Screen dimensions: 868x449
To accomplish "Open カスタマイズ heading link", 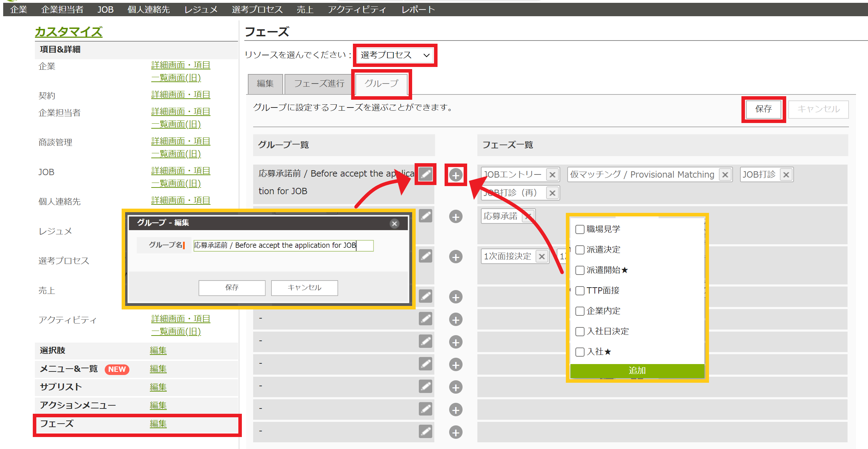I will click(68, 32).
